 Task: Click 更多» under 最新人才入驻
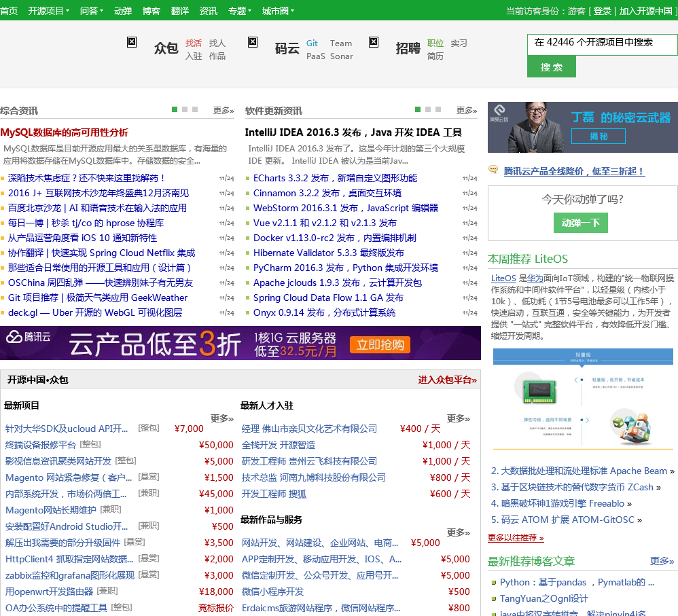(459, 418)
